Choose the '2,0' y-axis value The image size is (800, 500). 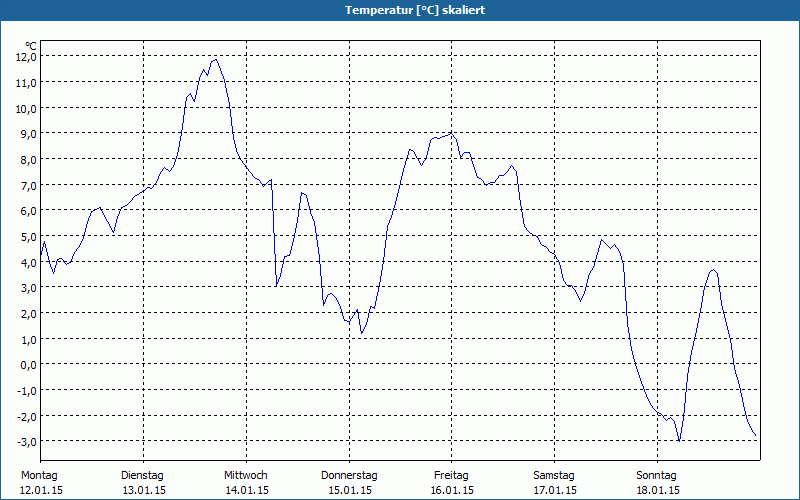[x=28, y=314]
